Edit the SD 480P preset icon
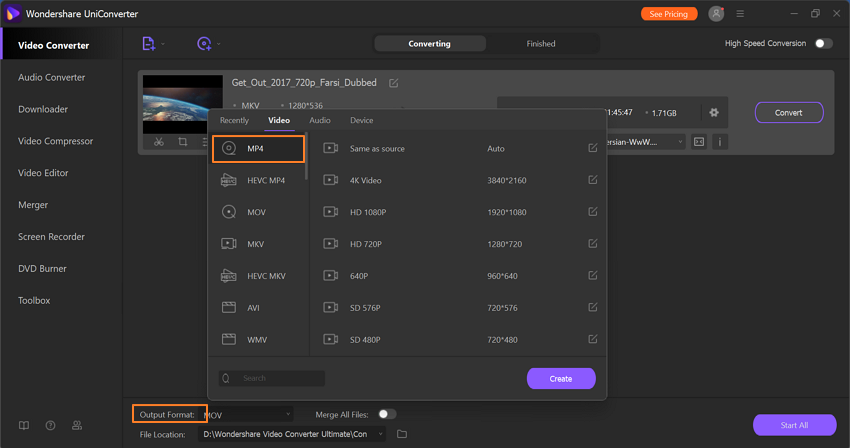Viewport: 850px width, 448px height. [x=593, y=339]
